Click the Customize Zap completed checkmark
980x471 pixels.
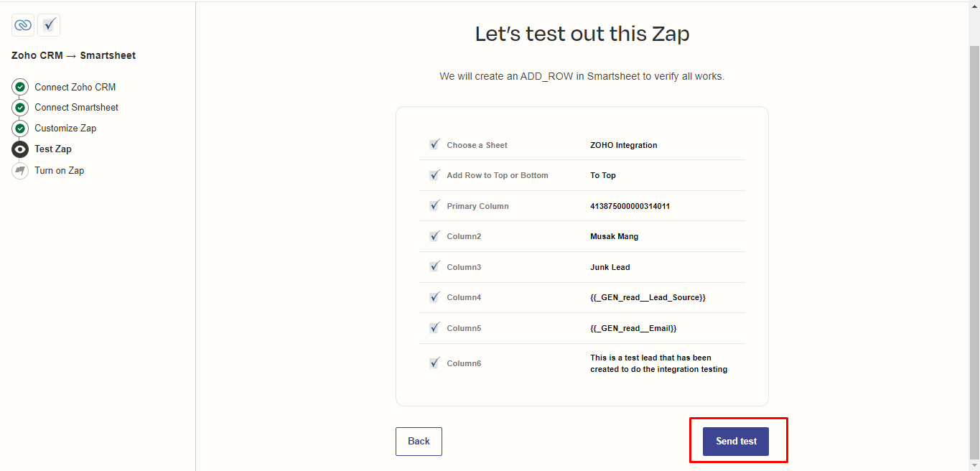point(20,129)
